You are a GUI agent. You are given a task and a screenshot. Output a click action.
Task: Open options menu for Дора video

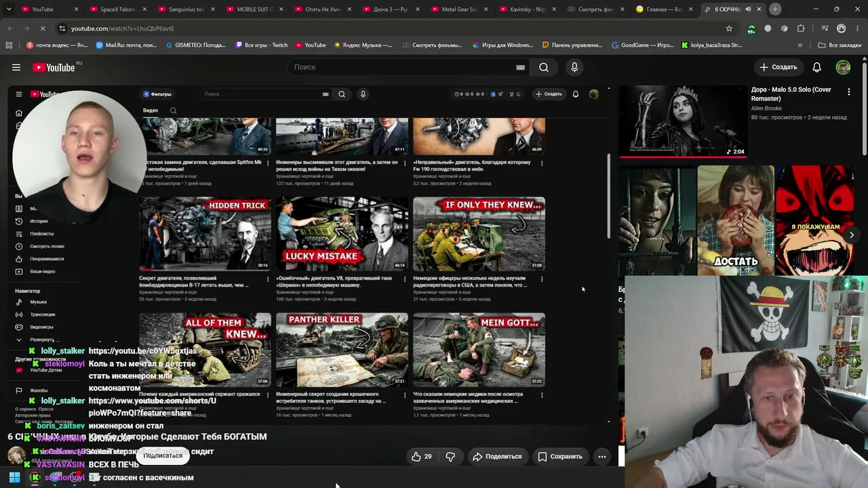click(848, 91)
